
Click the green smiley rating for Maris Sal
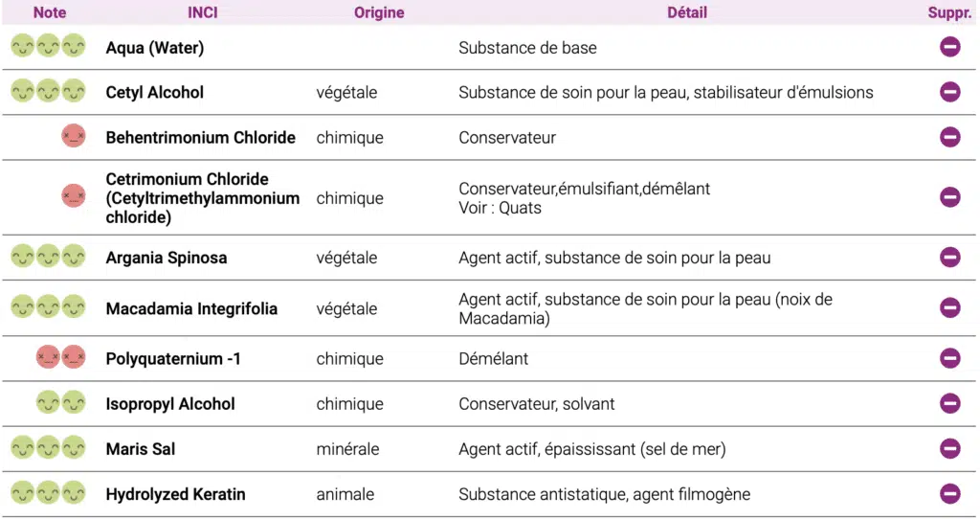tap(48, 448)
